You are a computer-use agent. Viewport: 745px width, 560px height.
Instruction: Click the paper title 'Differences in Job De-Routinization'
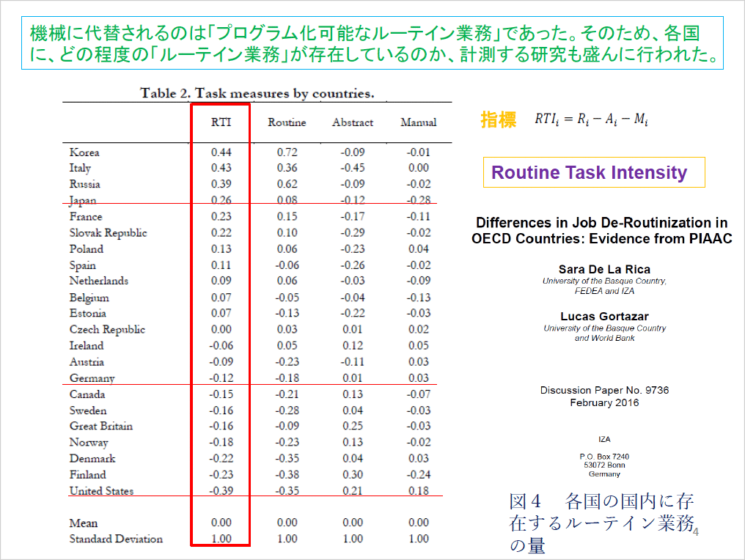point(602,230)
